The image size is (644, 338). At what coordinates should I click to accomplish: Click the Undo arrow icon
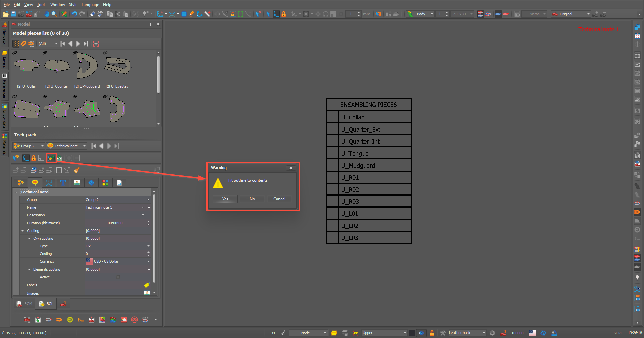pos(74,14)
